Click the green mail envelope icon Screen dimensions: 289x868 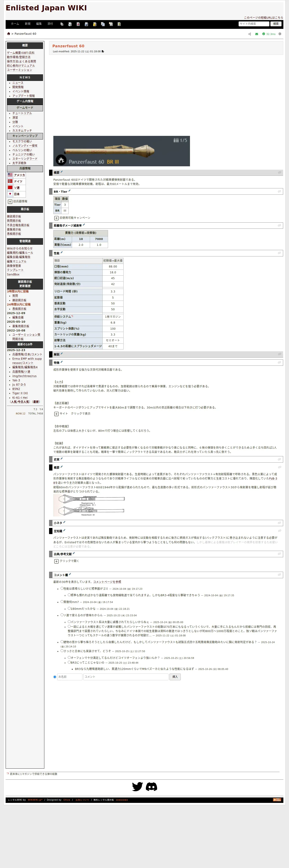(x=257, y=34)
